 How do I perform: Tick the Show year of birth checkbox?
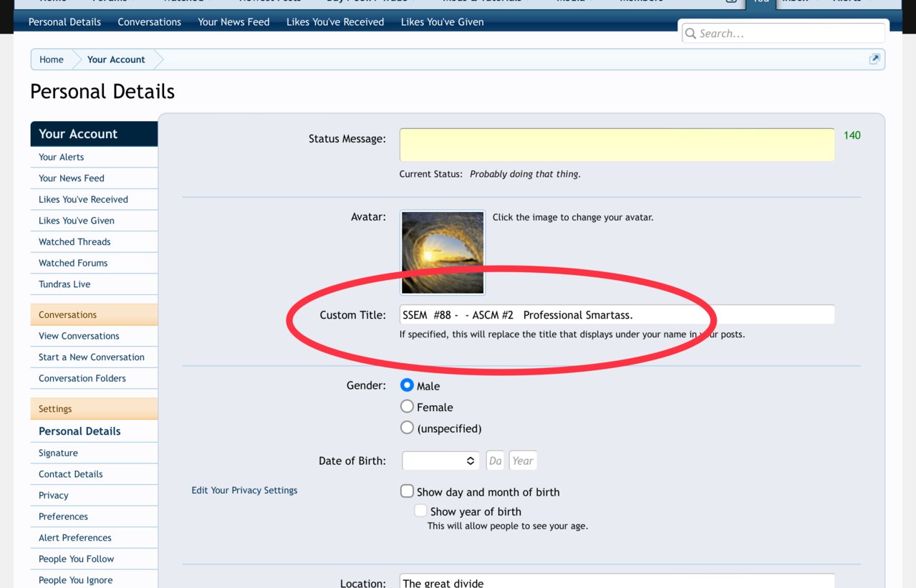pyautogui.click(x=420, y=511)
